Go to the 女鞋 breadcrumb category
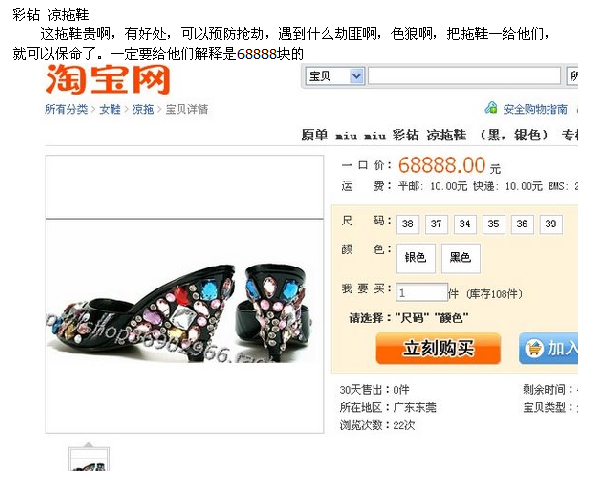This screenshot has width=610, height=486. [110, 109]
